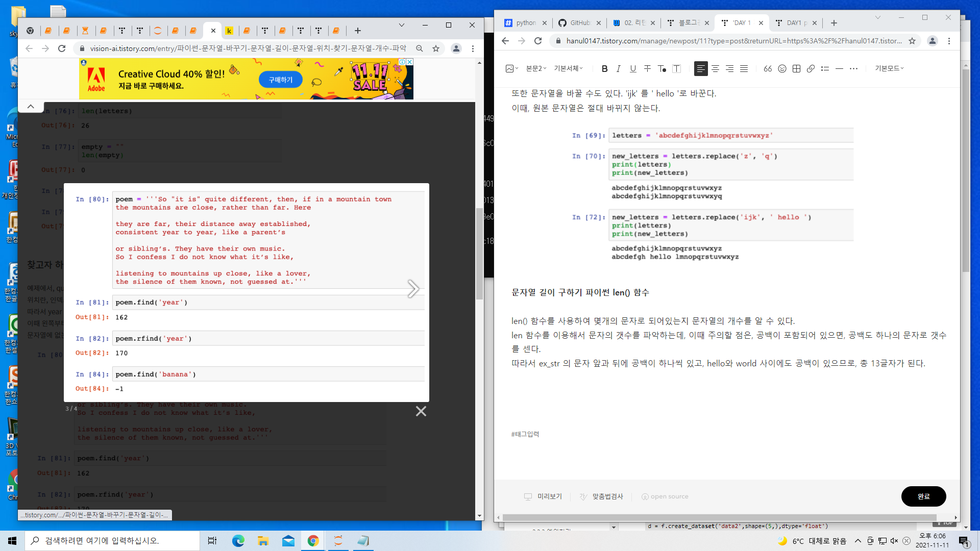Insert a blockquote
The height and width of the screenshot is (551, 980).
point(768,68)
